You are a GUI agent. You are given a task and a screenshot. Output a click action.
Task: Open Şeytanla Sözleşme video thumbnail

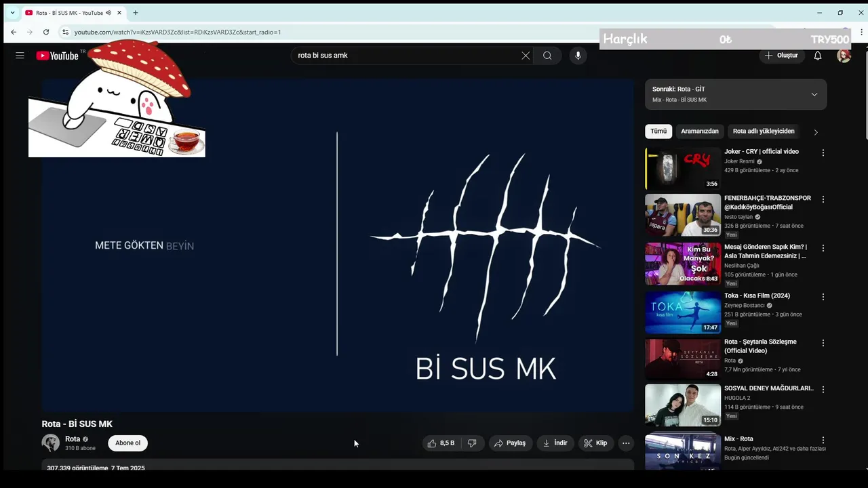[683, 359]
